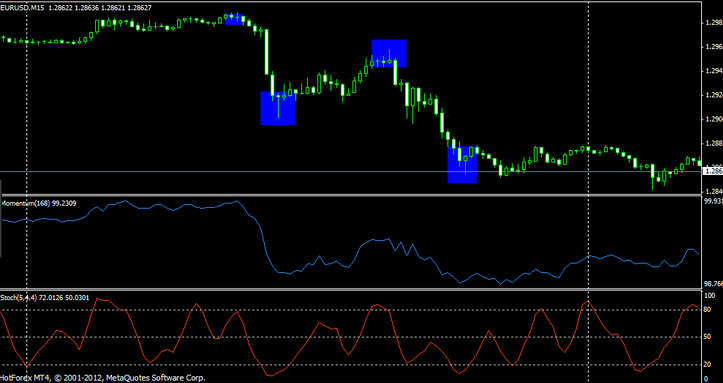Click the 100 level on Stochastic scale
Viewport: 723px width, 383px height.
click(x=710, y=295)
